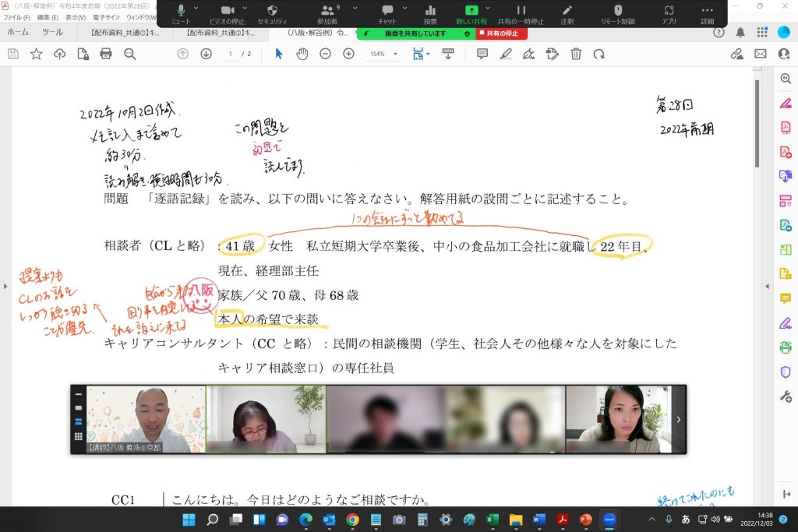Open the ファイル menu
The height and width of the screenshot is (532, 798).
click(x=17, y=17)
